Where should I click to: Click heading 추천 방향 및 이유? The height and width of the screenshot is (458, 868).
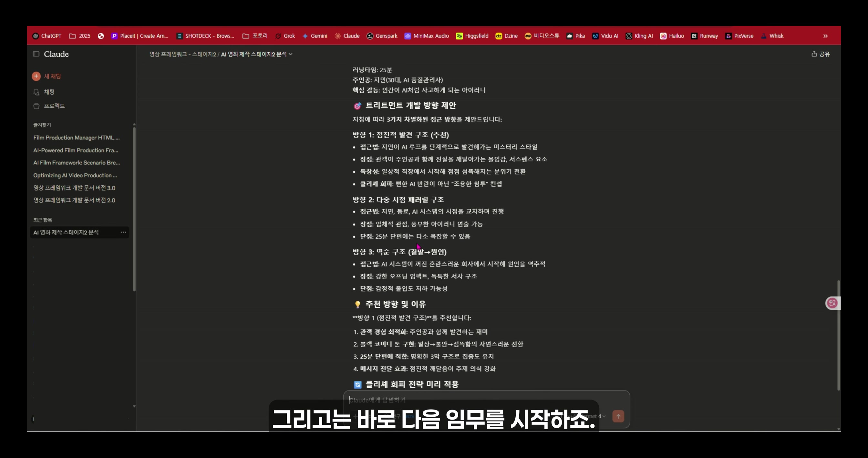(x=396, y=304)
